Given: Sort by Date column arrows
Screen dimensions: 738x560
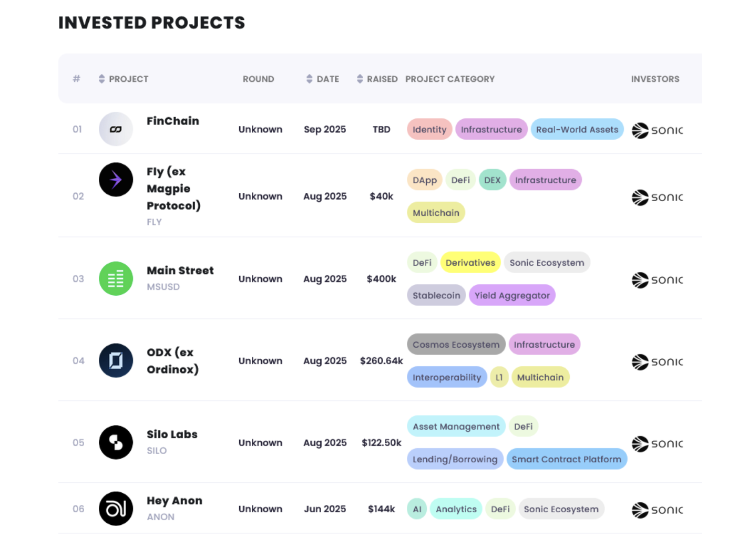Looking at the screenshot, I should pyautogui.click(x=309, y=79).
